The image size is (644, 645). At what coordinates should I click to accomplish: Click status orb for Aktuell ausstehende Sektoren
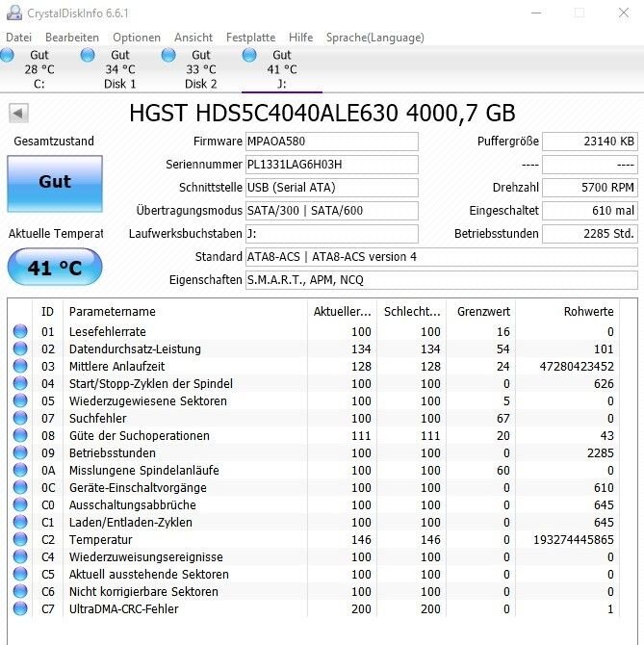[20, 574]
